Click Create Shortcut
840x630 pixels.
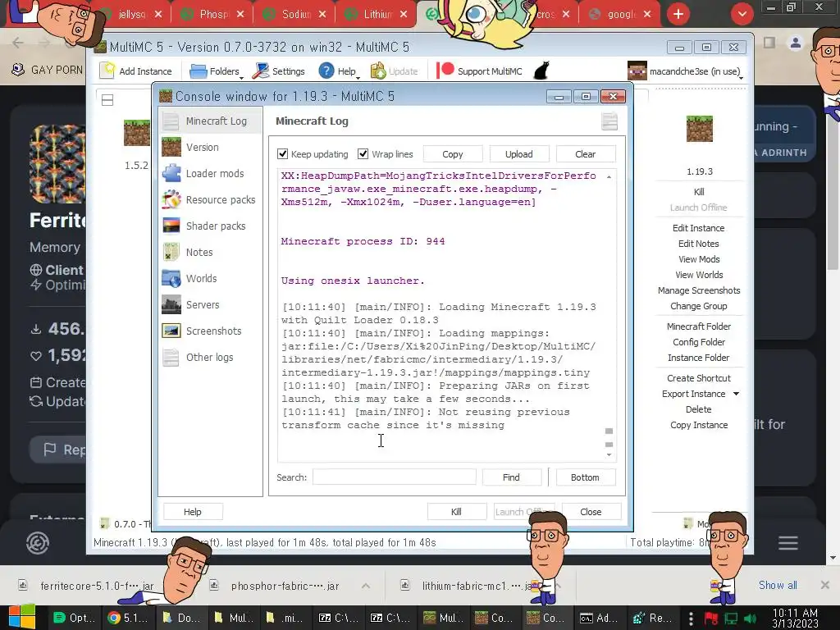click(x=699, y=378)
